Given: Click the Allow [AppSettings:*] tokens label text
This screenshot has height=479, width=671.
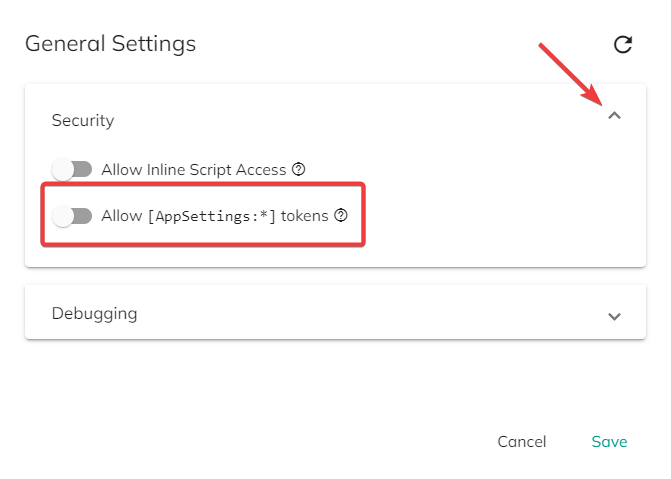Looking at the screenshot, I should click(x=215, y=216).
